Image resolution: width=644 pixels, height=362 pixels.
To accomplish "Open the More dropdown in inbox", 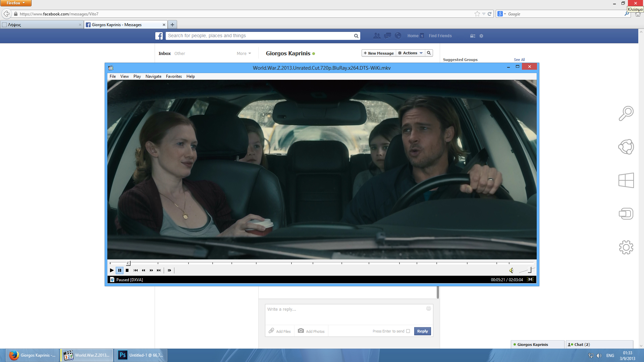I will (x=244, y=54).
